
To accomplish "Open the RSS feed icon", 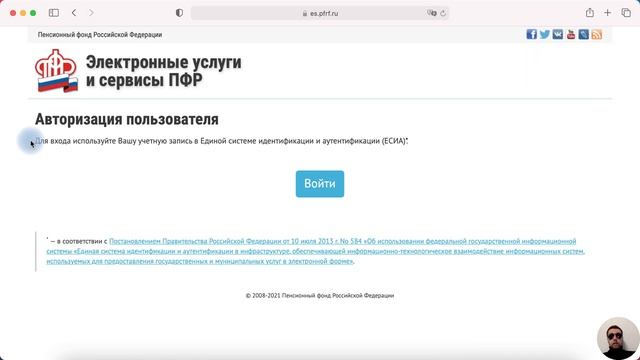I will (597, 34).
